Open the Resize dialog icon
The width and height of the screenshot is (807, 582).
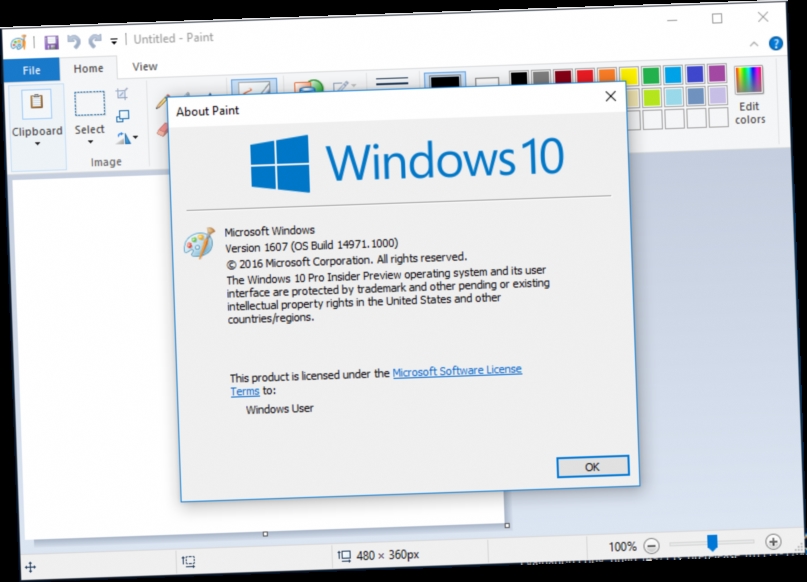coord(124,115)
